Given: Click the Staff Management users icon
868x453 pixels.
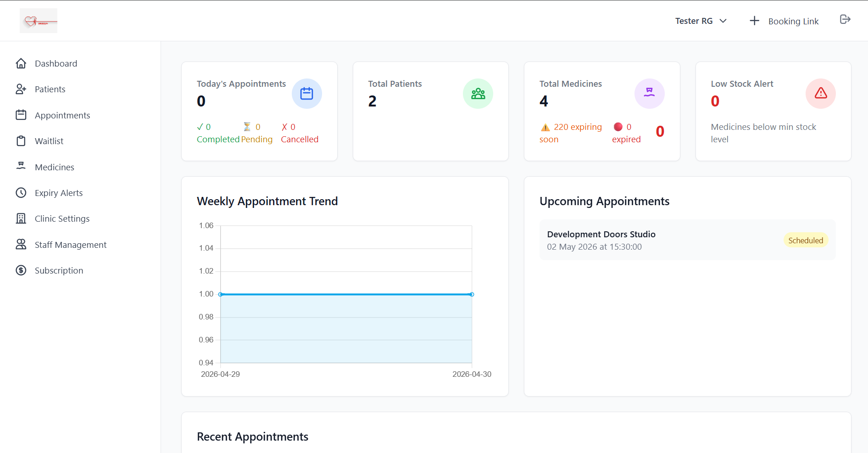Looking at the screenshot, I should pos(21,244).
